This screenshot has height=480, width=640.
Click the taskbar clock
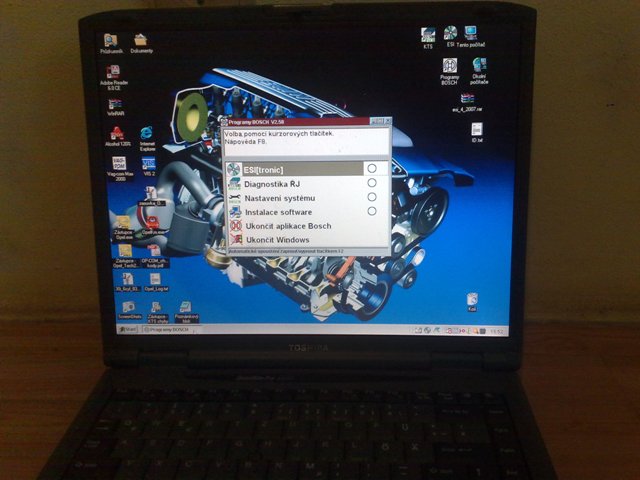click(x=496, y=332)
